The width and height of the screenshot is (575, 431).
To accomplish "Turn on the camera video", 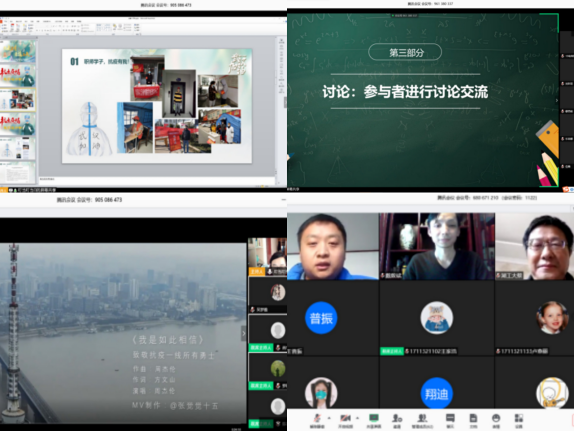I will click(x=345, y=419).
